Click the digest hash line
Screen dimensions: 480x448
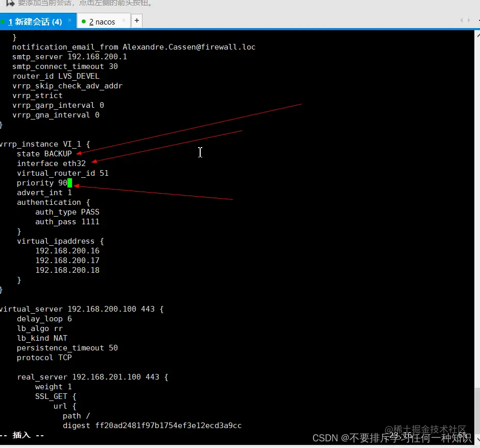click(x=152, y=426)
